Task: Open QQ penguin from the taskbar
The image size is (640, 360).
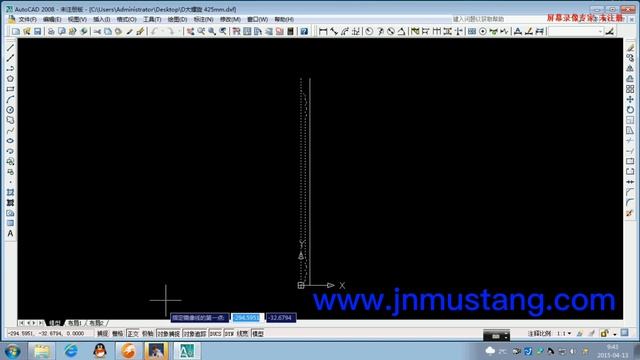Action: coord(100,351)
